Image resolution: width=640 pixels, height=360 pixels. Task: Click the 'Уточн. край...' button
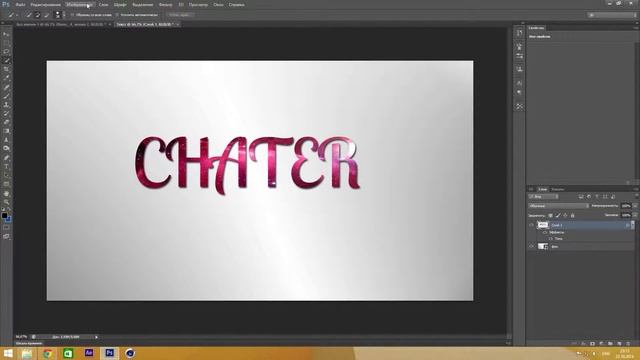pos(179,15)
